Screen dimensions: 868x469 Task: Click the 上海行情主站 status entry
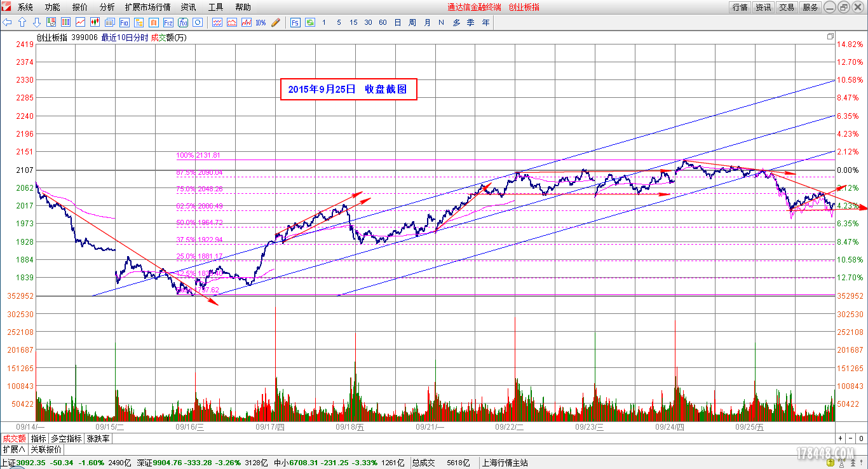(x=505, y=463)
